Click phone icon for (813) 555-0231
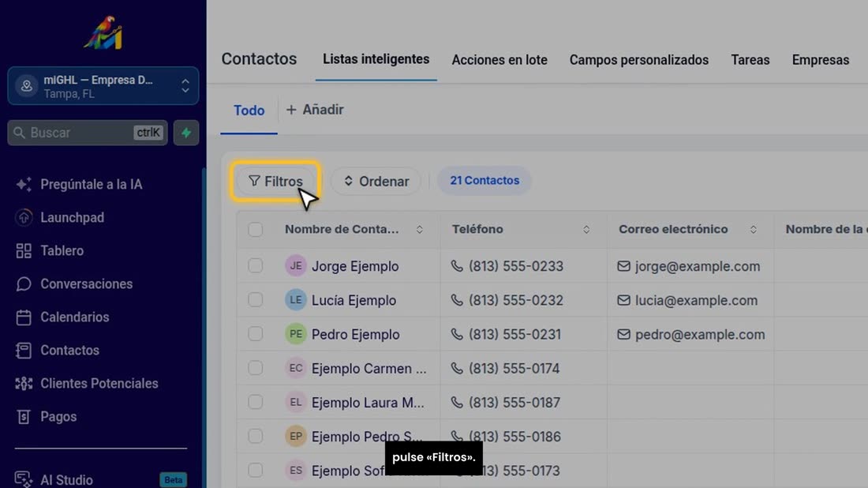 tap(457, 334)
